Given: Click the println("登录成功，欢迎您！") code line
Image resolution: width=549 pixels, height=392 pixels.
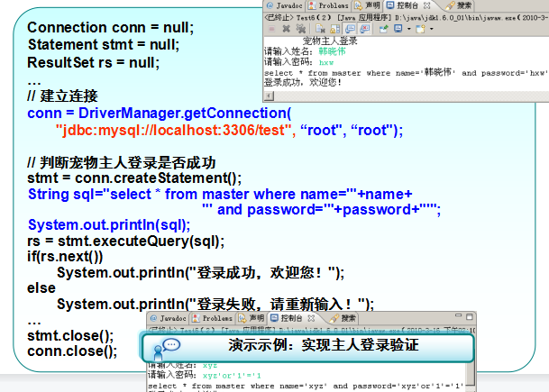Looking at the screenshot, I should point(201,273).
